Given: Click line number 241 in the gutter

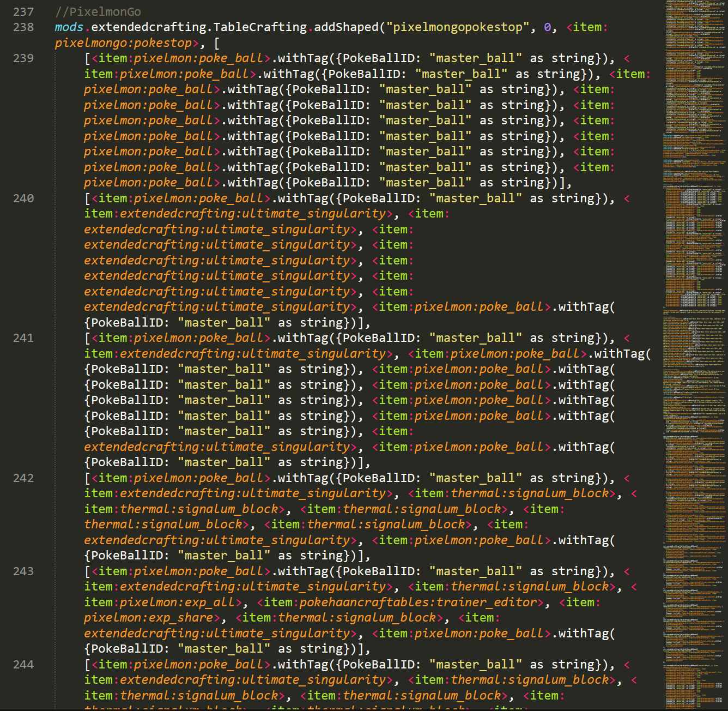Looking at the screenshot, I should (23, 338).
